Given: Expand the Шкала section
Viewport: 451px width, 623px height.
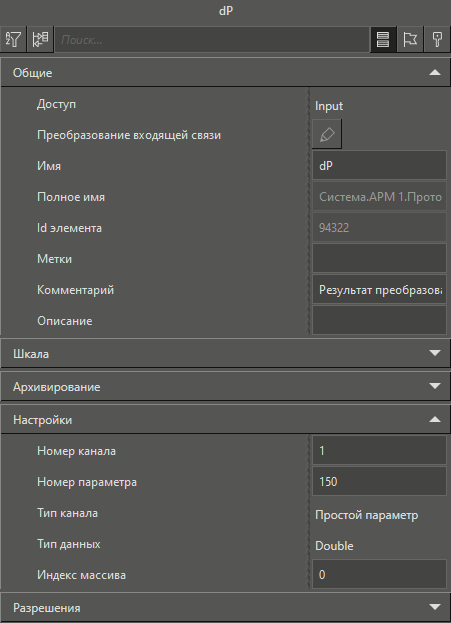Looking at the screenshot, I should (x=435, y=353).
